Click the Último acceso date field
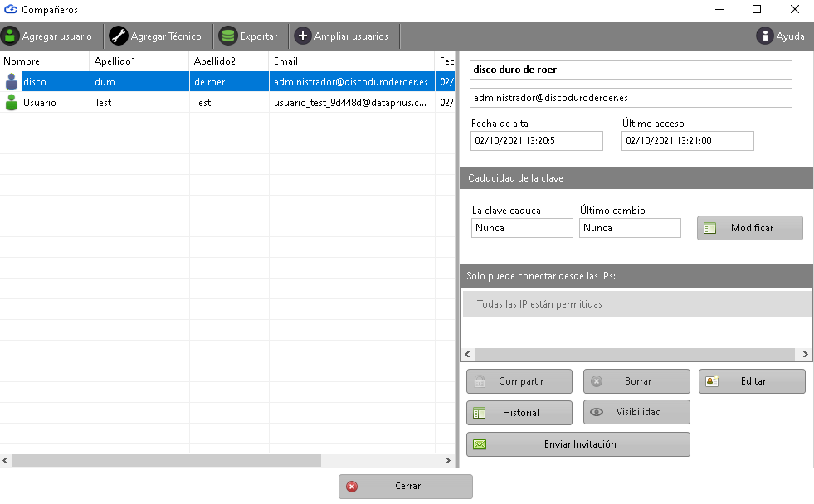This screenshot has height=504, width=814. pyautogui.click(x=687, y=141)
